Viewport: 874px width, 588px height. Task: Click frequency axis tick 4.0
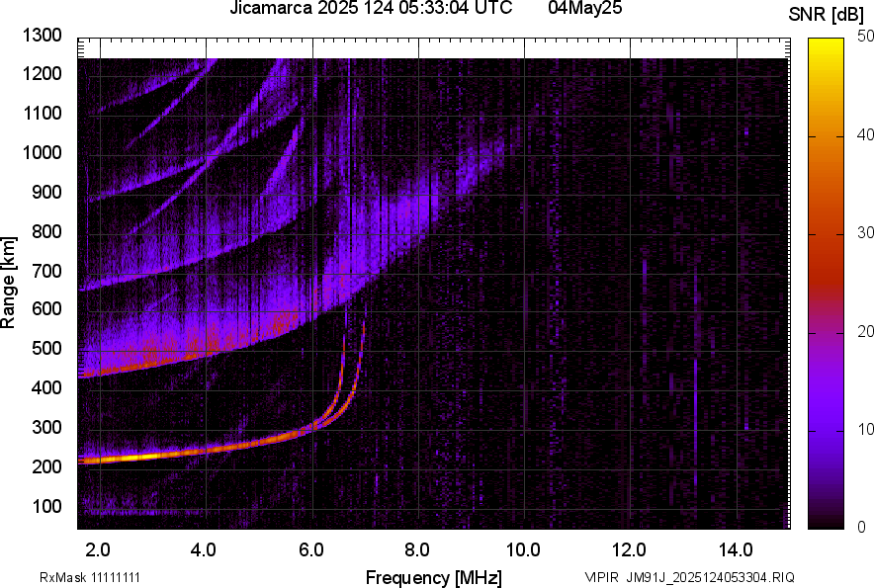coord(203,550)
